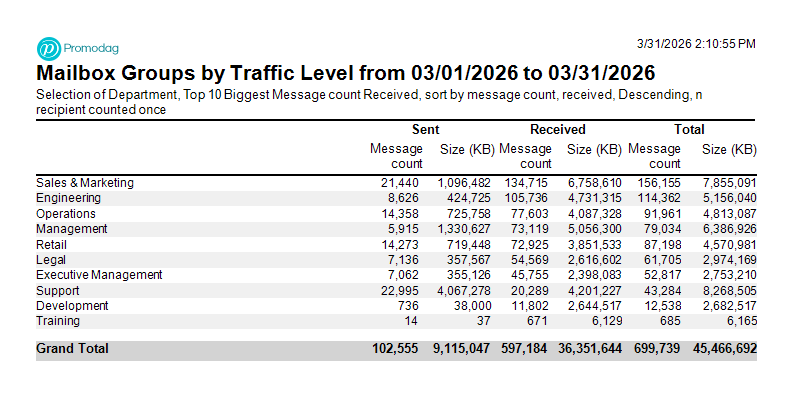Click the Mailbox Groups by Traffic Level title
The height and width of the screenshot is (395, 792).
click(345, 73)
